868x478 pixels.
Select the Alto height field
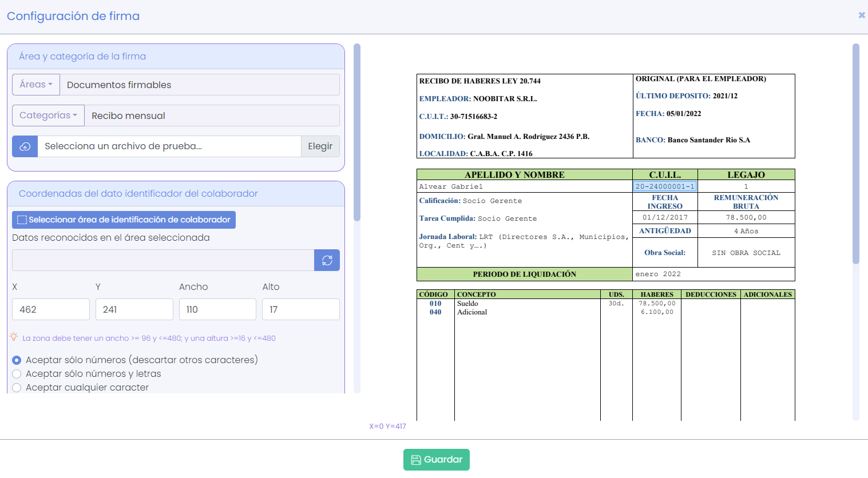[x=300, y=309]
